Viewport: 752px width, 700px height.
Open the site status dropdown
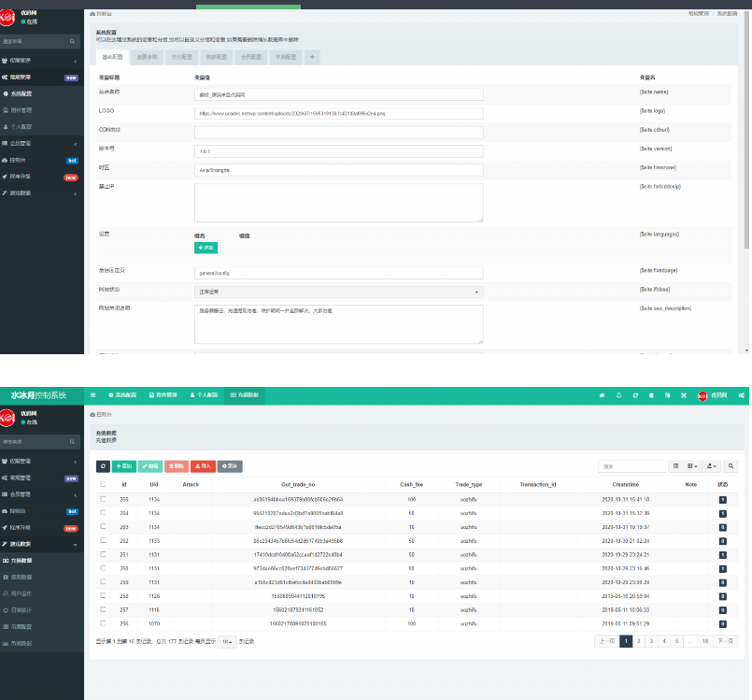click(x=338, y=292)
